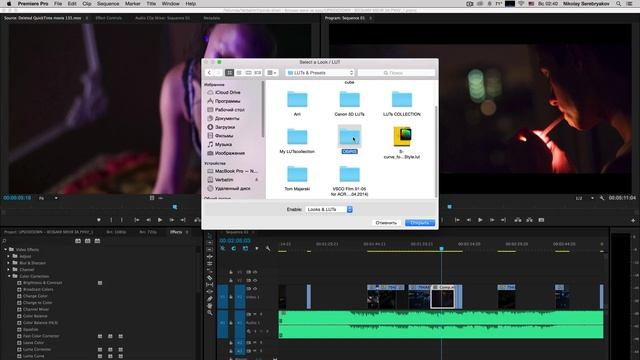
Task: Click the blue Открыть button
Action: 420,223
